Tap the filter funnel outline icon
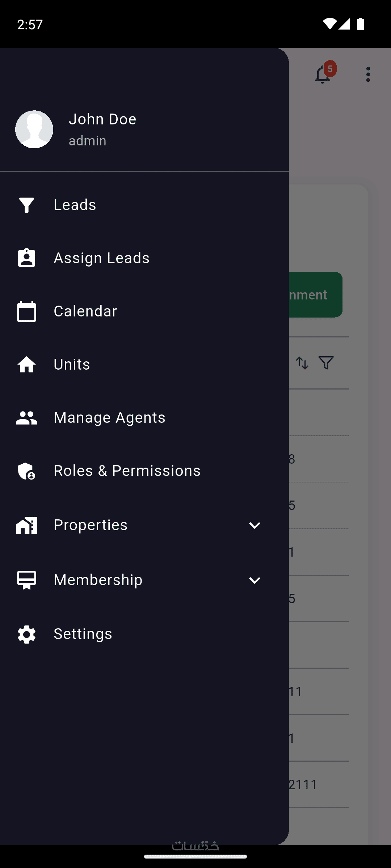Image resolution: width=391 pixels, height=868 pixels. (326, 363)
